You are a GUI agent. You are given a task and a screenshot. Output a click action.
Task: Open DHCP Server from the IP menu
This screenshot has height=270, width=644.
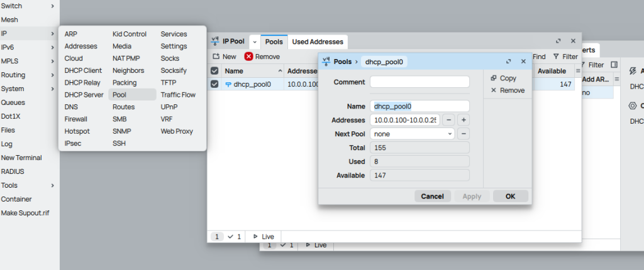tap(84, 95)
